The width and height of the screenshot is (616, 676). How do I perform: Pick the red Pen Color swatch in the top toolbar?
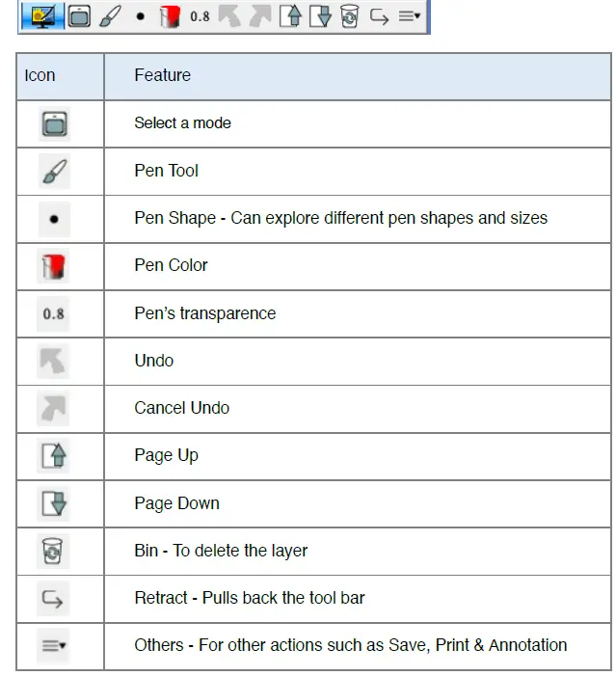[170, 16]
